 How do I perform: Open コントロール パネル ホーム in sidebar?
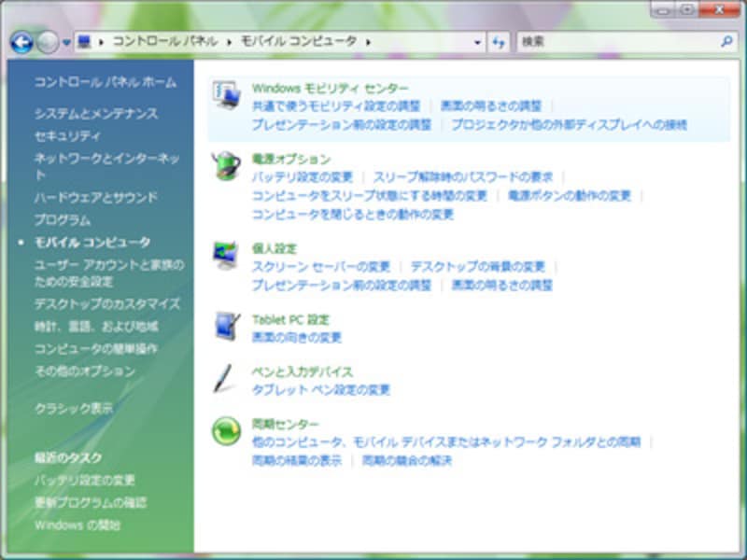click(105, 82)
